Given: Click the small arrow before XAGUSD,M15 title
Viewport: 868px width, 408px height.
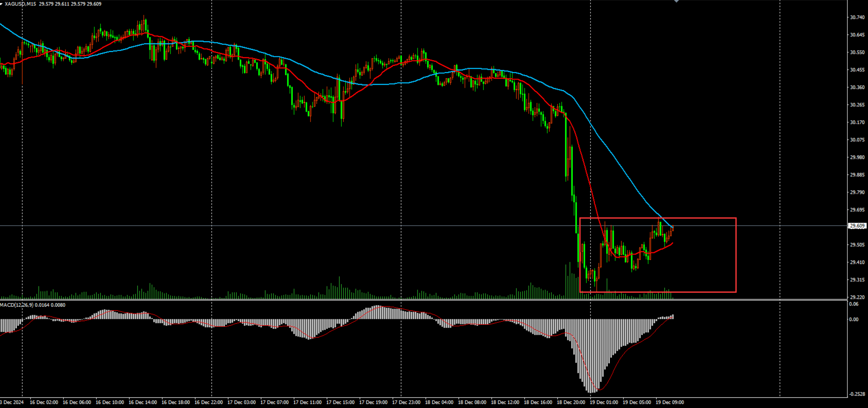Looking at the screenshot, I should [x=2, y=4].
